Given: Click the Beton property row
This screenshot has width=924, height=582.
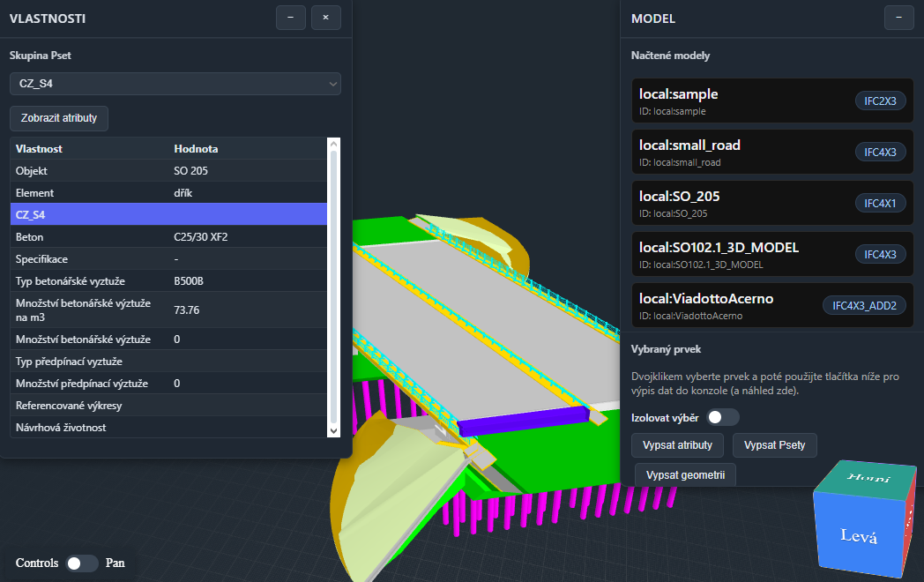Looking at the screenshot, I should pyautogui.click(x=168, y=237).
